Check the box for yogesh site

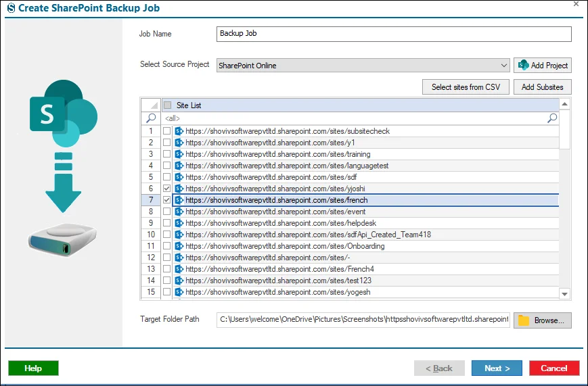[167, 292]
